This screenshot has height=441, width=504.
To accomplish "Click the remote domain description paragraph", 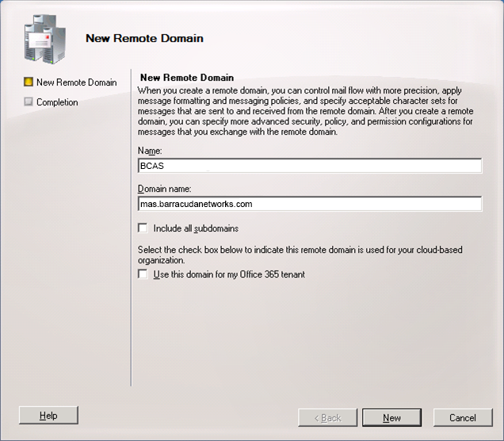I will (305, 111).
